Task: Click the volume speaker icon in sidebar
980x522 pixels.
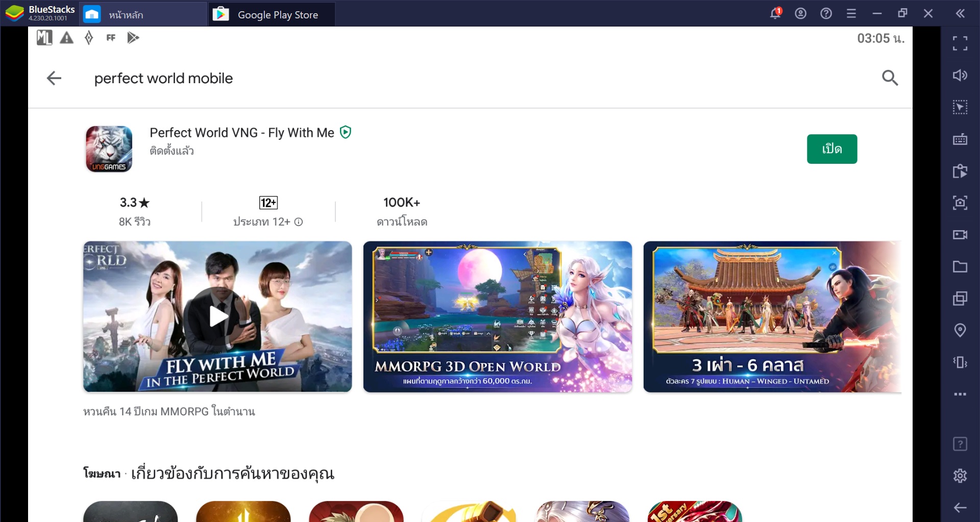Action: coord(960,76)
